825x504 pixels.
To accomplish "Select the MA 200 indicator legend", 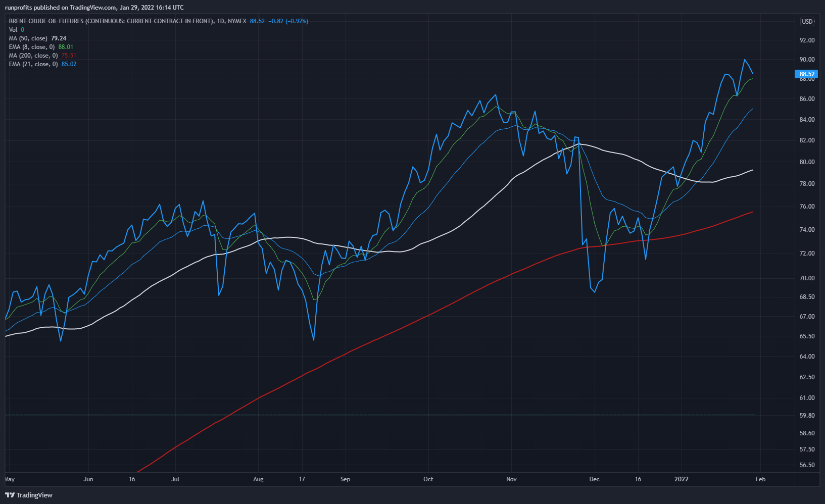I will pyautogui.click(x=33, y=56).
